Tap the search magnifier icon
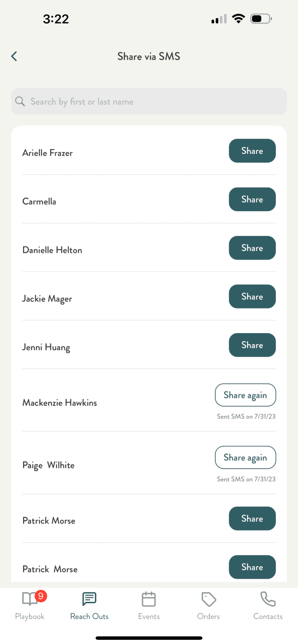Viewport: 298px width, 644px height. (20, 101)
